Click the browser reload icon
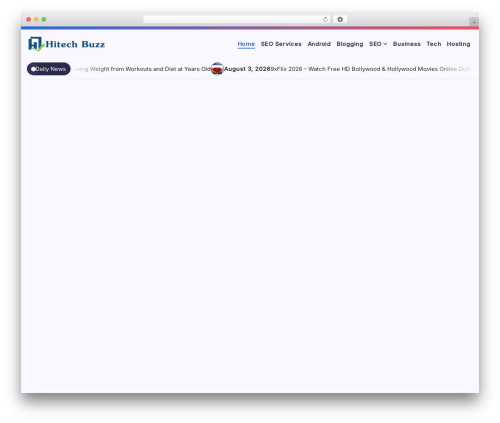 click(x=325, y=19)
